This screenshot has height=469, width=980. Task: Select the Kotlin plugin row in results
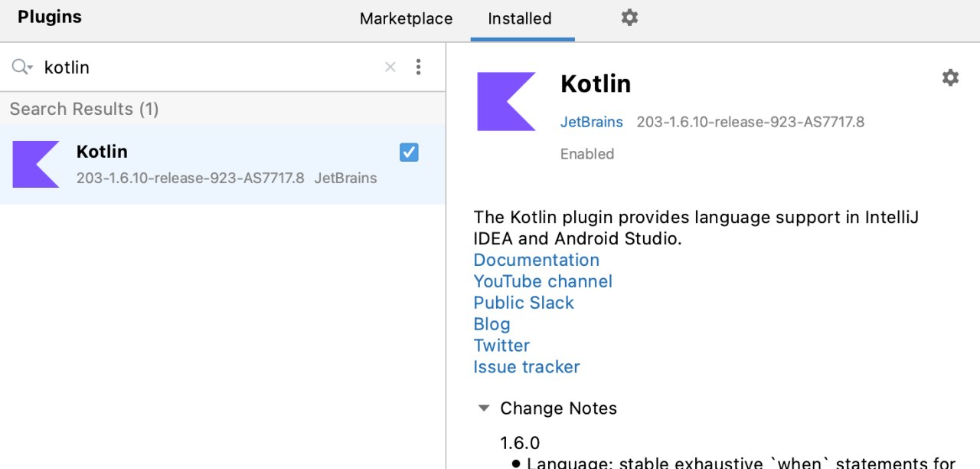tap(222, 165)
